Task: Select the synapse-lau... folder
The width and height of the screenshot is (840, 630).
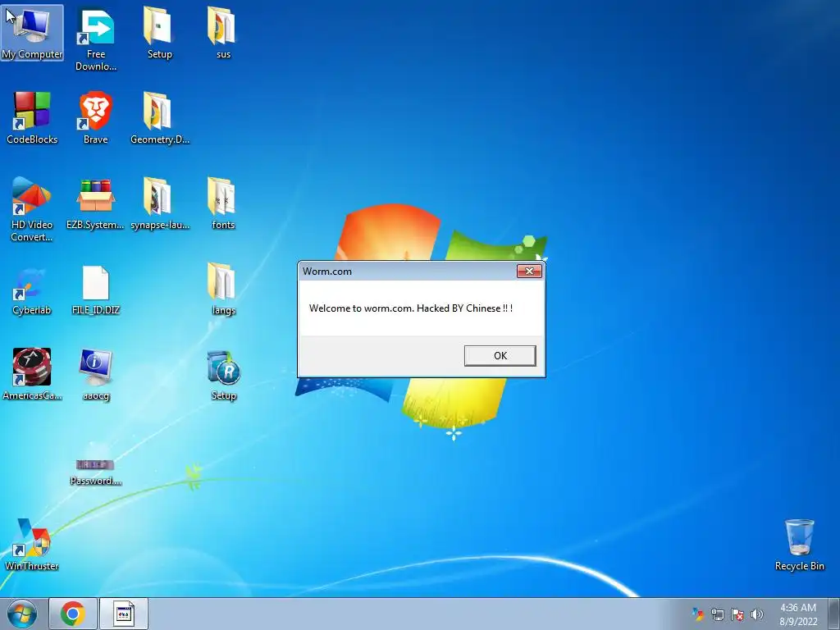Action: pyautogui.click(x=160, y=203)
